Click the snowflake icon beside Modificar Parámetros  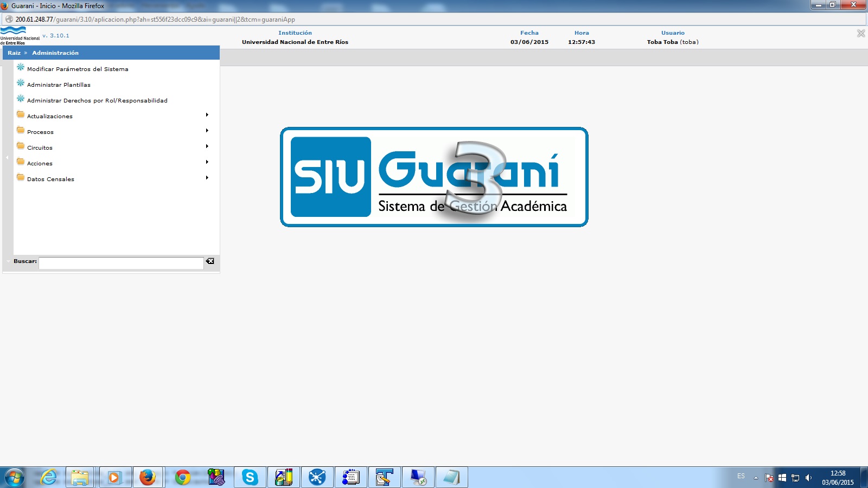click(x=21, y=67)
